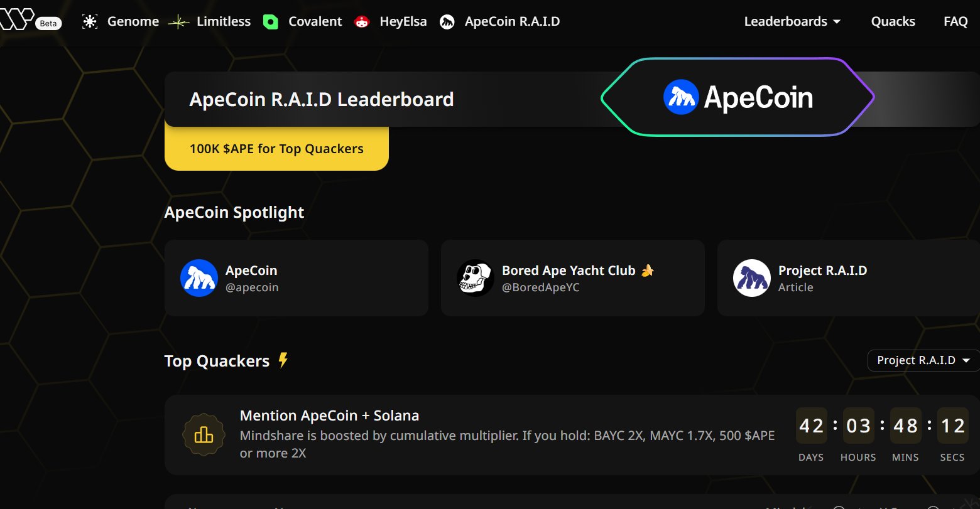This screenshot has height=509, width=980.
Task: Click the blue ApeCoin avatar in Spotlight
Action: pyautogui.click(x=199, y=278)
